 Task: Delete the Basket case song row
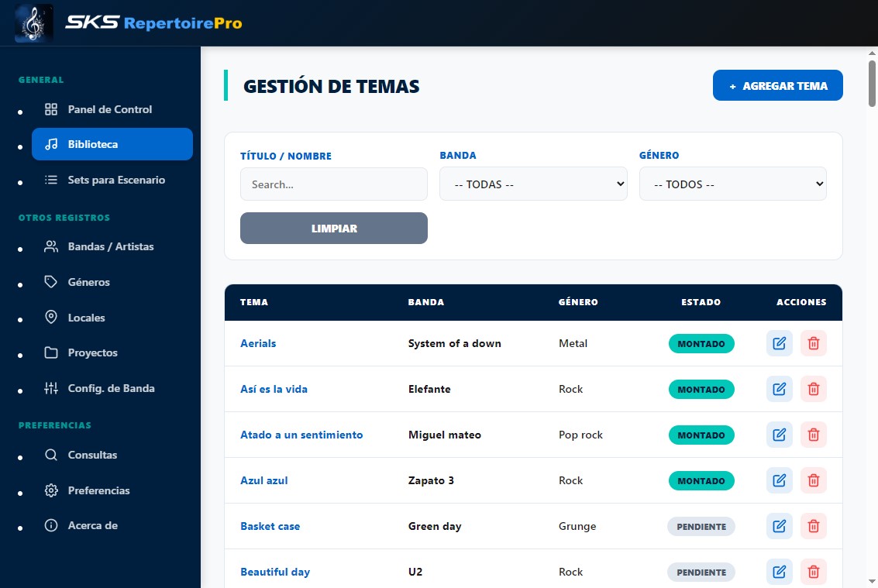813,526
